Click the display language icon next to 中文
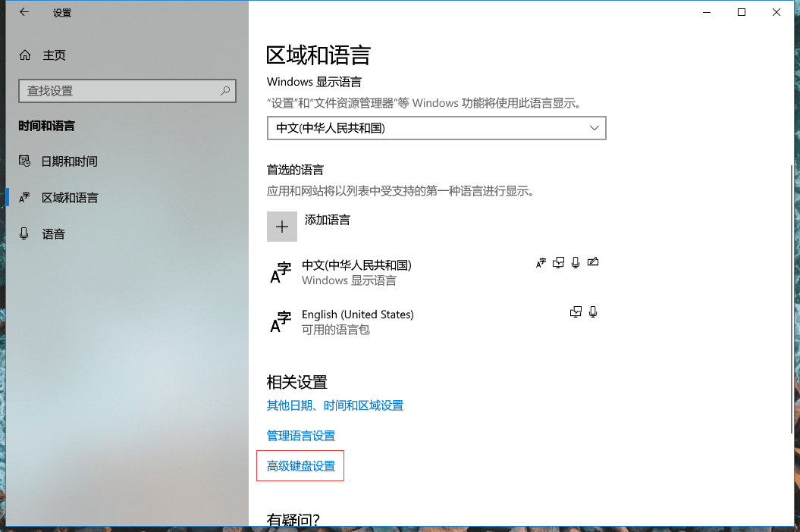This screenshot has width=800, height=532. pyautogui.click(x=559, y=262)
